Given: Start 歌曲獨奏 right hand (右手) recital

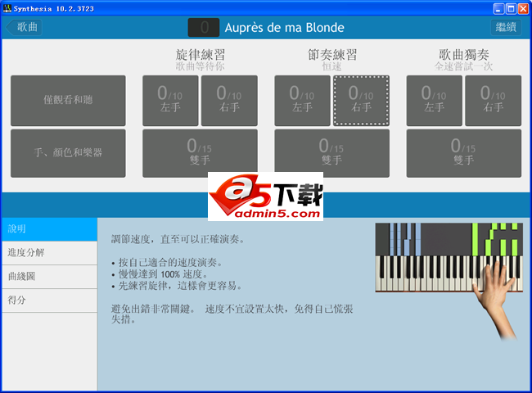Looking at the screenshot, I should [x=494, y=101].
